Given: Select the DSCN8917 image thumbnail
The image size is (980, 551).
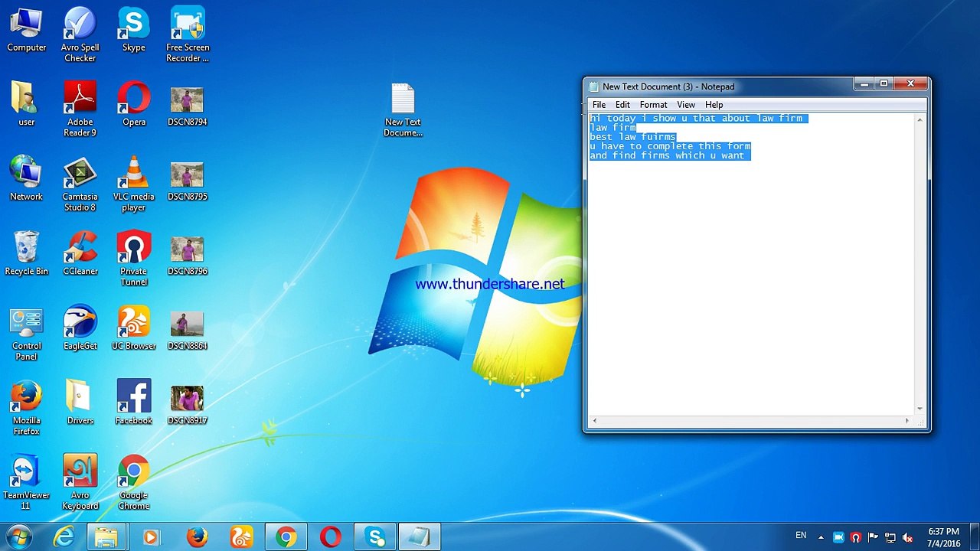Looking at the screenshot, I should click(x=188, y=403).
